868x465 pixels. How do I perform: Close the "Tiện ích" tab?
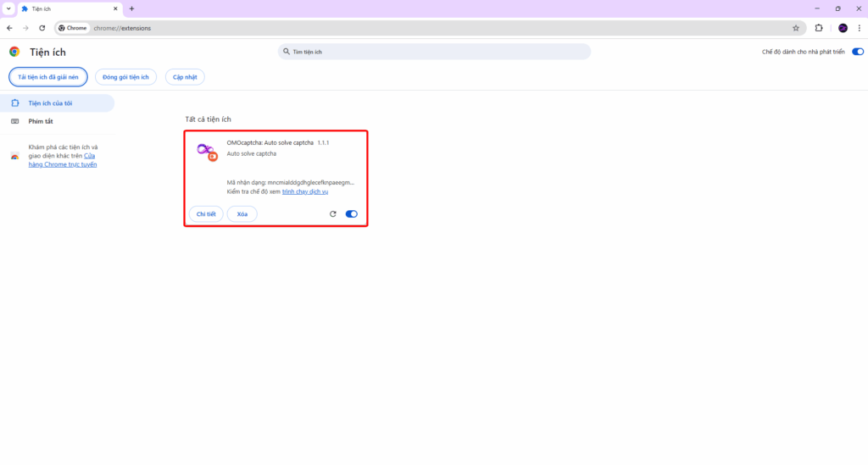tap(115, 8)
